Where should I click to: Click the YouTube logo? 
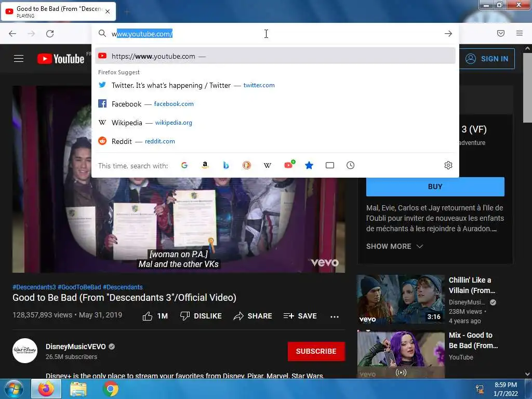pyautogui.click(x=61, y=59)
